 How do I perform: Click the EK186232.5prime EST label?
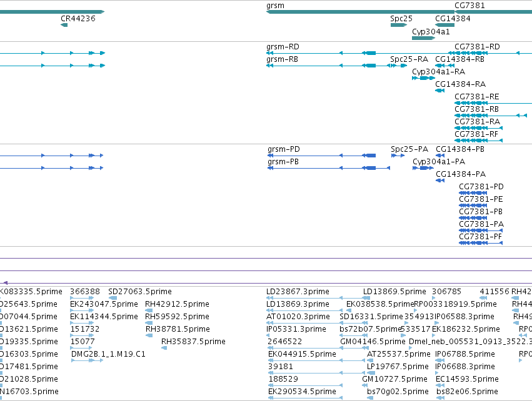click(x=466, y=329)
